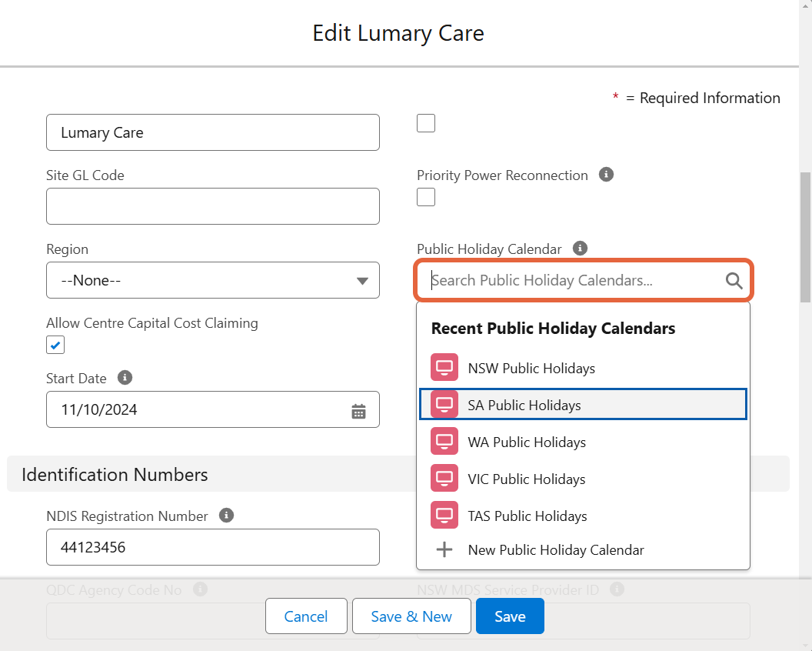Pick TAS Public Holidays from the suggestions

(x=527, y=516)
